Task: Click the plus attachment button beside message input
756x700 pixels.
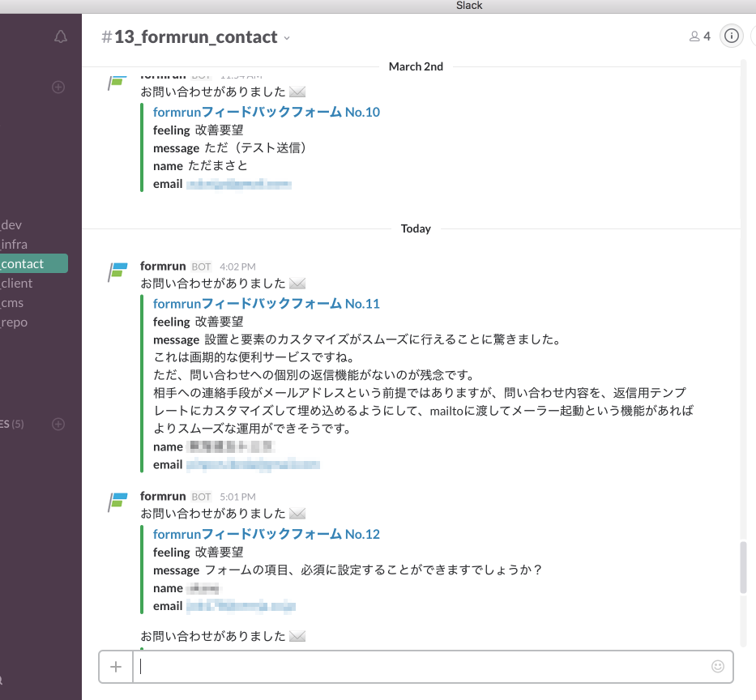Action: pyautogui.click(x=116, y=666)
